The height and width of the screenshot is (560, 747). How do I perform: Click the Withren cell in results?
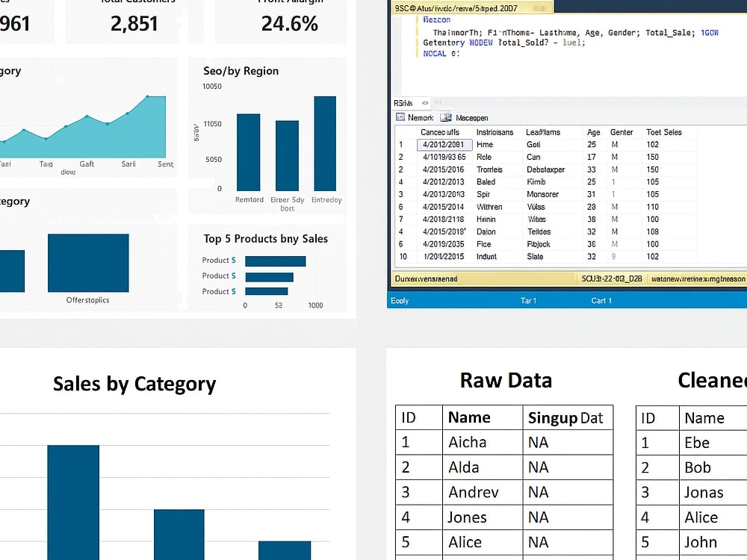(x=489, y=207)
